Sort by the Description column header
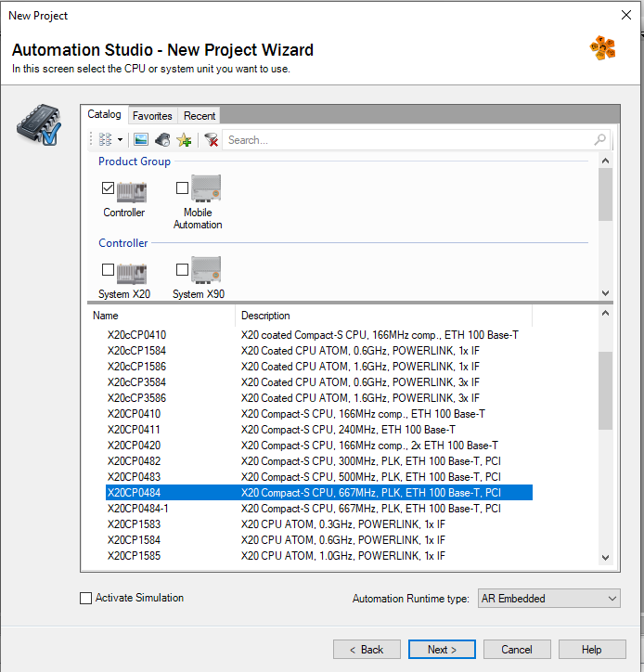This screenshot has height=672, width=644. pos(383,316)
